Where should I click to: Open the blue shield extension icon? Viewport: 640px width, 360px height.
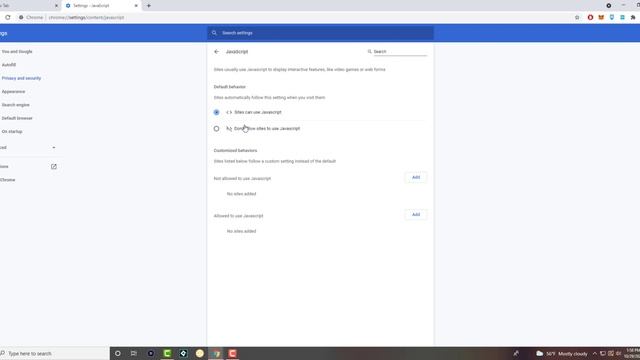(611, 18)
